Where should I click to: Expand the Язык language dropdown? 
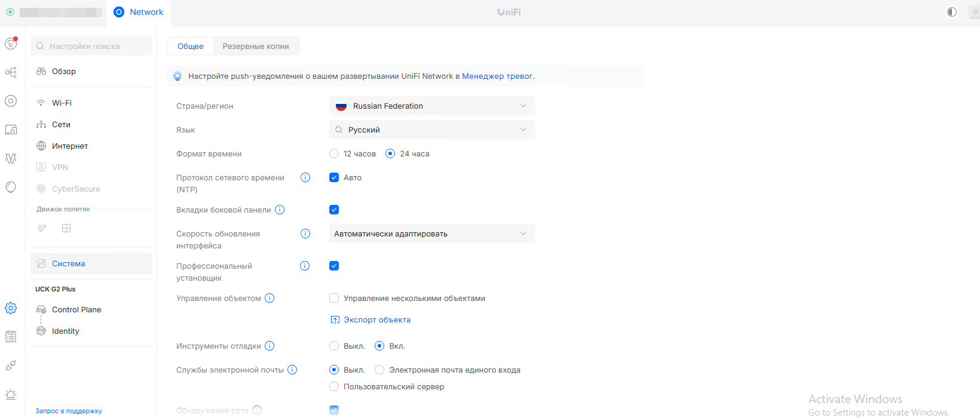(432, 130)
